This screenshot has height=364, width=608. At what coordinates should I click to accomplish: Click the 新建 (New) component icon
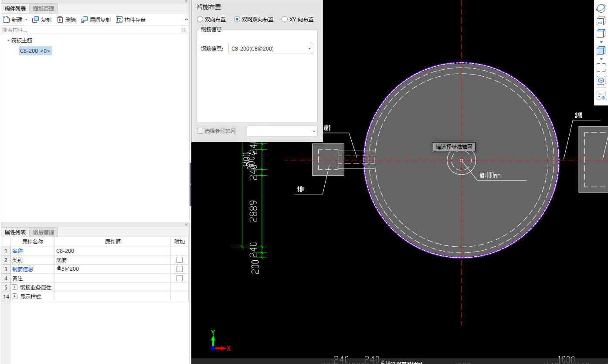pyautogui.click(x=6, y=20)
